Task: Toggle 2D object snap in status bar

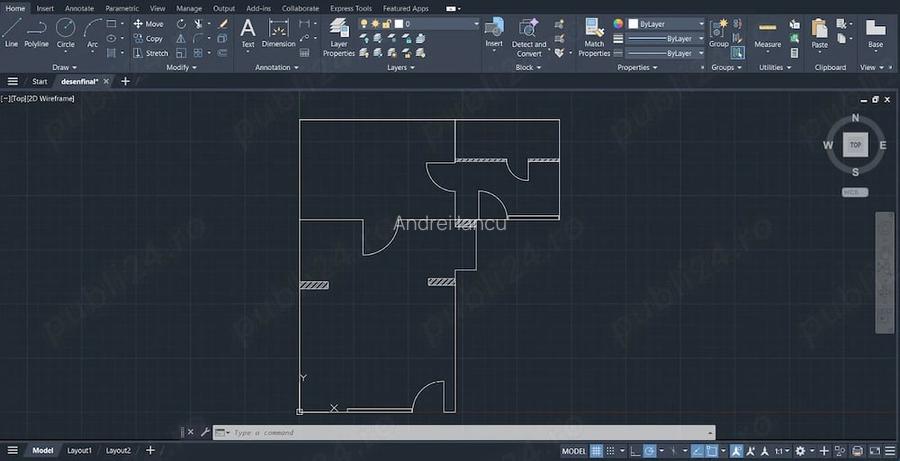Action: (x=712, y=451)
